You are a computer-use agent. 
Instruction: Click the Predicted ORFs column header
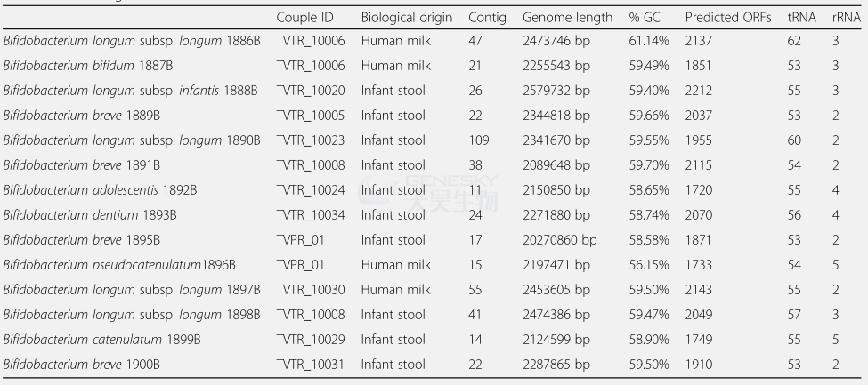728,18
